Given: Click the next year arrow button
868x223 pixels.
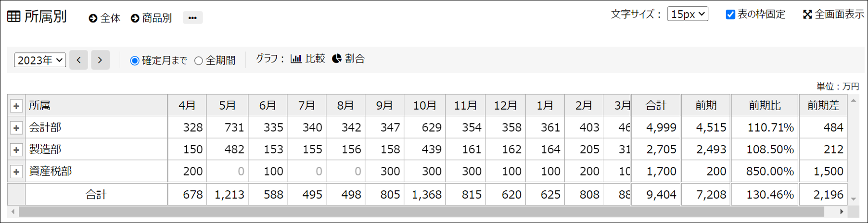Looking at the screenshot, I should 100,60.
